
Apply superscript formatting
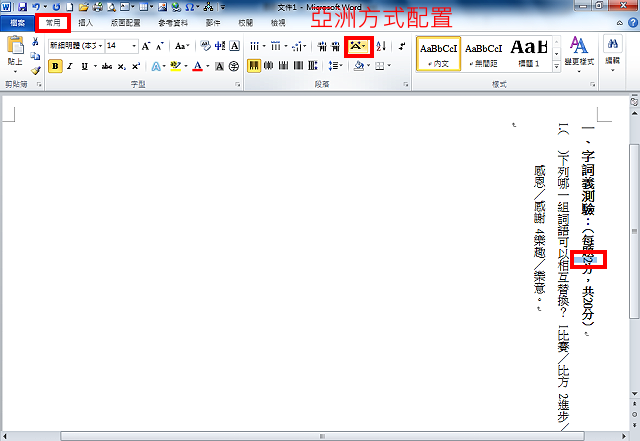[136, 66]
